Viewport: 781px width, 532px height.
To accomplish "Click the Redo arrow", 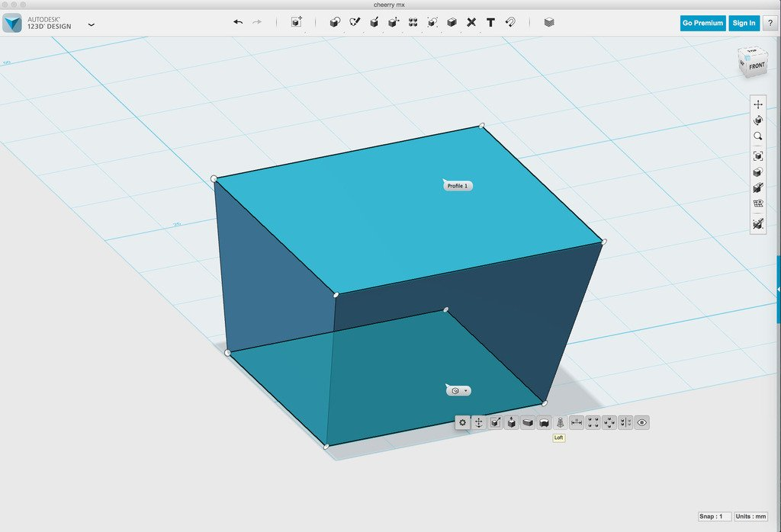I will 257,22.
